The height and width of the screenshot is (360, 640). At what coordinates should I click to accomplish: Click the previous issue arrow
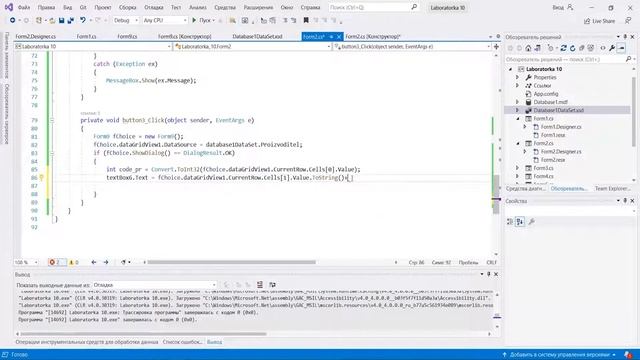pos(94,262)
